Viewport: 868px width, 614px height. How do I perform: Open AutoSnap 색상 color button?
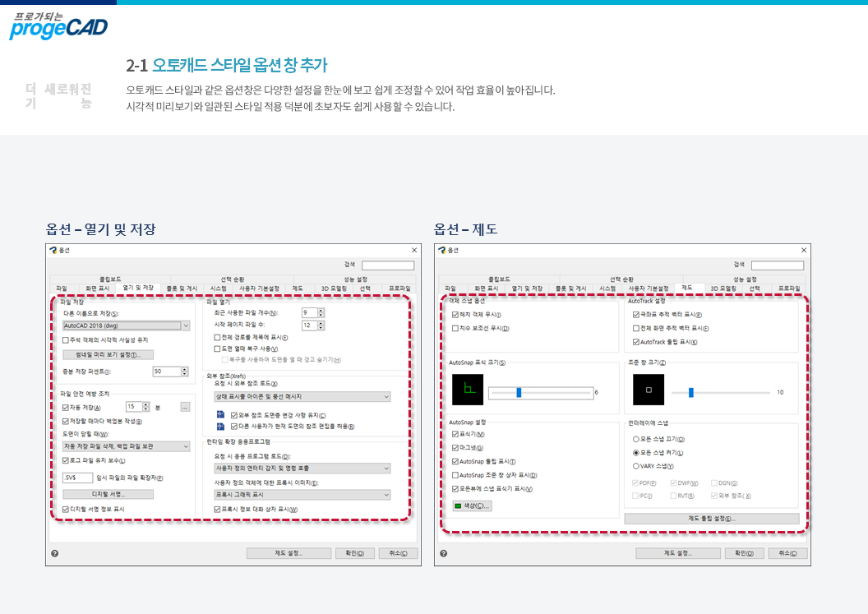(472, 506)
